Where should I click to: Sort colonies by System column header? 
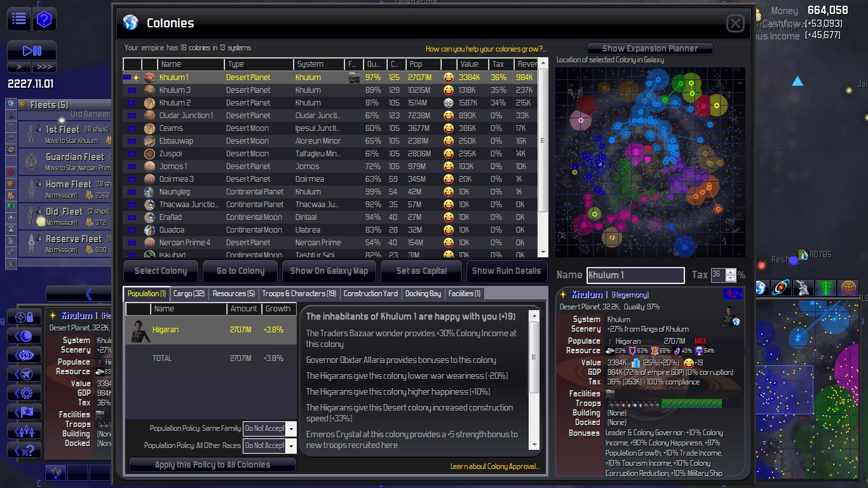(319, 64)
